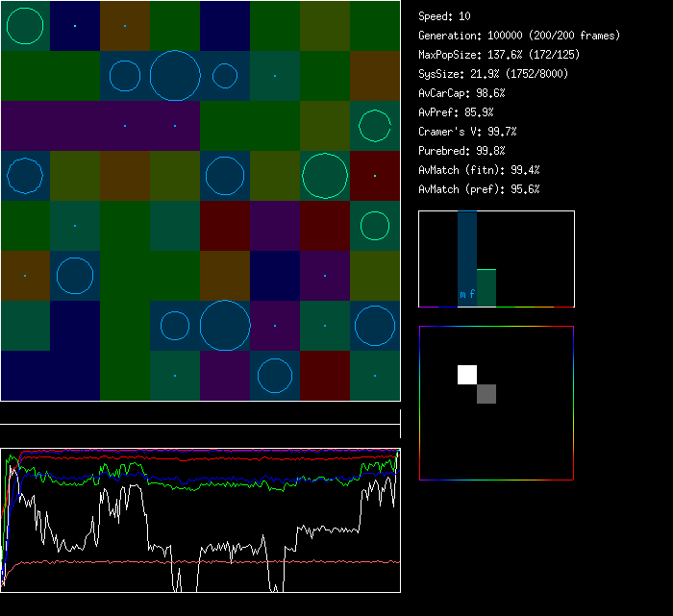Click the empty horizontal bar above the history graph
This screenshot has width=673, height=616.
pos(200,414)
